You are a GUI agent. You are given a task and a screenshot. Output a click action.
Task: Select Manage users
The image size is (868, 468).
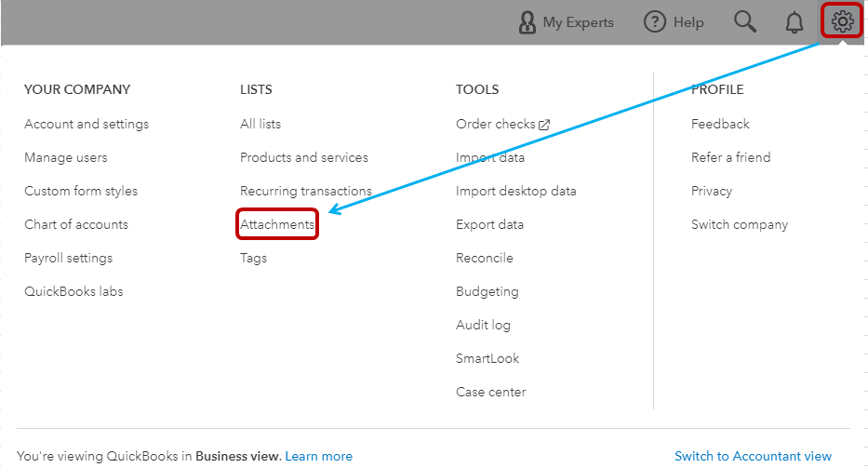point(66,157)
